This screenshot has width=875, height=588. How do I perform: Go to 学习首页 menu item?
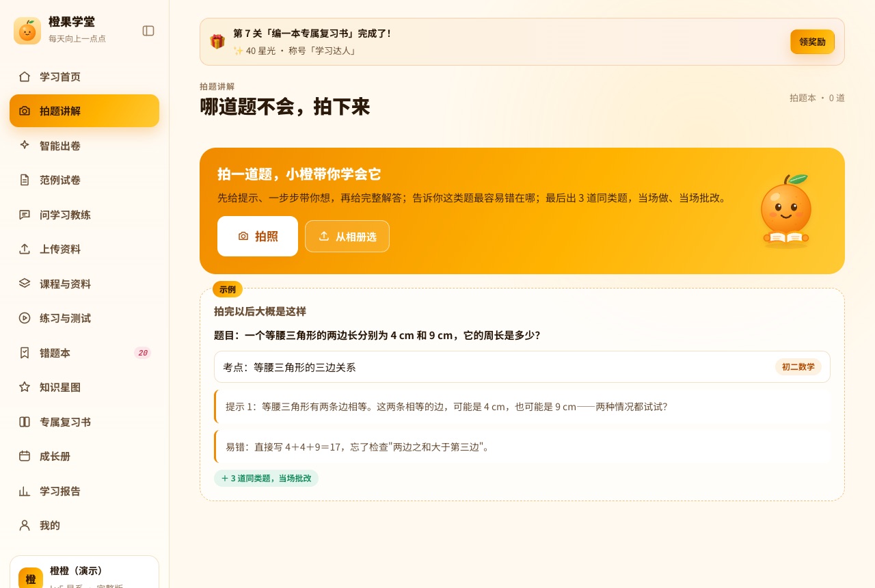coord(84,77)
